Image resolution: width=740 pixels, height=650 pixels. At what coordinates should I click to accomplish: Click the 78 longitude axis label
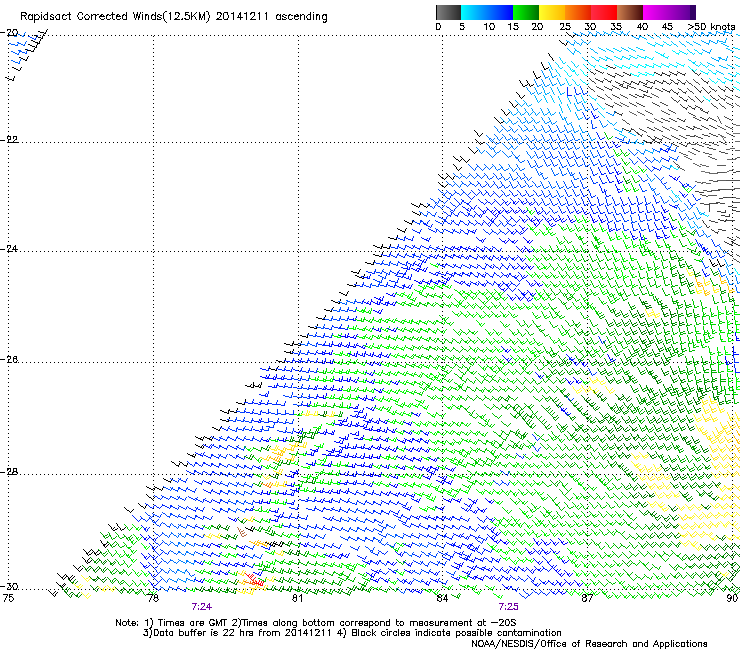click(x=153, y=598)
